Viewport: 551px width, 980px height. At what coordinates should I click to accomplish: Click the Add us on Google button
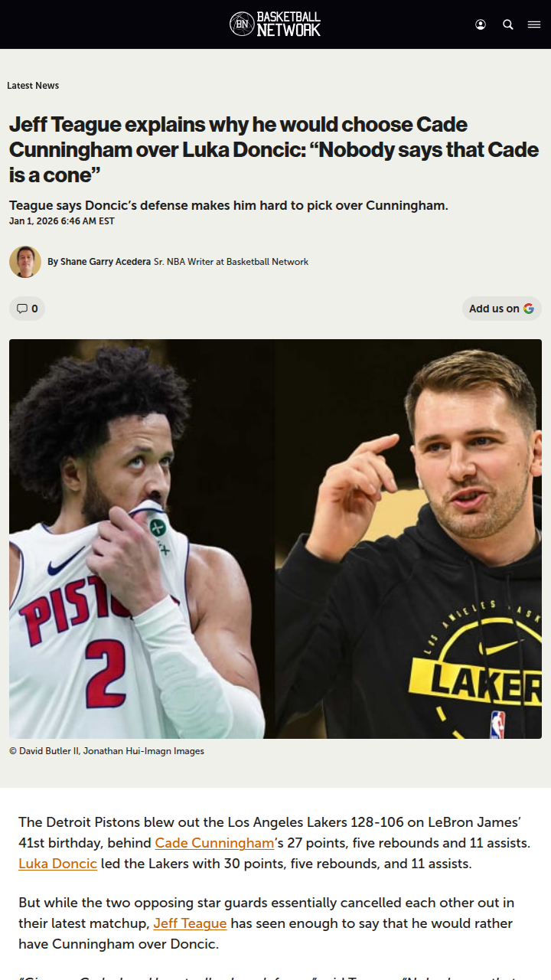pyautogui.click(x=501, y=309)
